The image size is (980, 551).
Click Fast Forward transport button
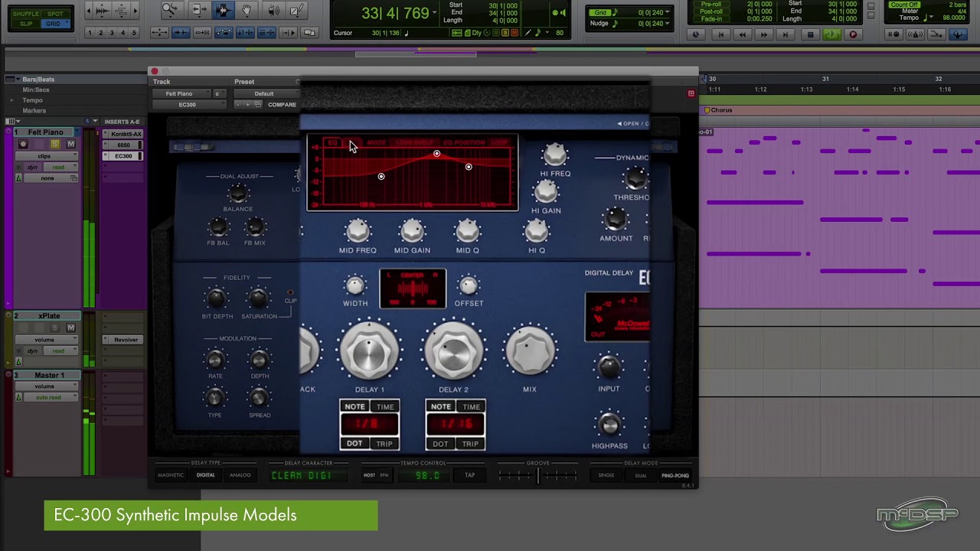tap(763, 34)
